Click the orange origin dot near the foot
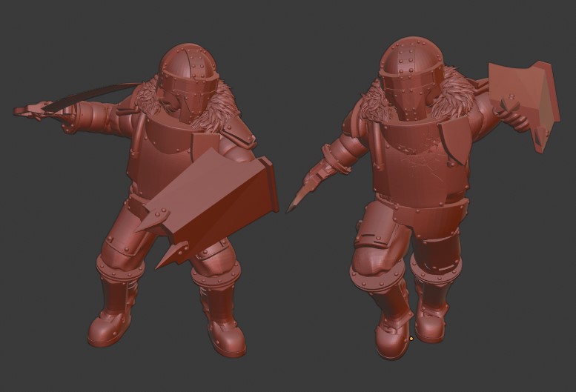The height and width of the screenshot is (392, 576). click(411, 339)
